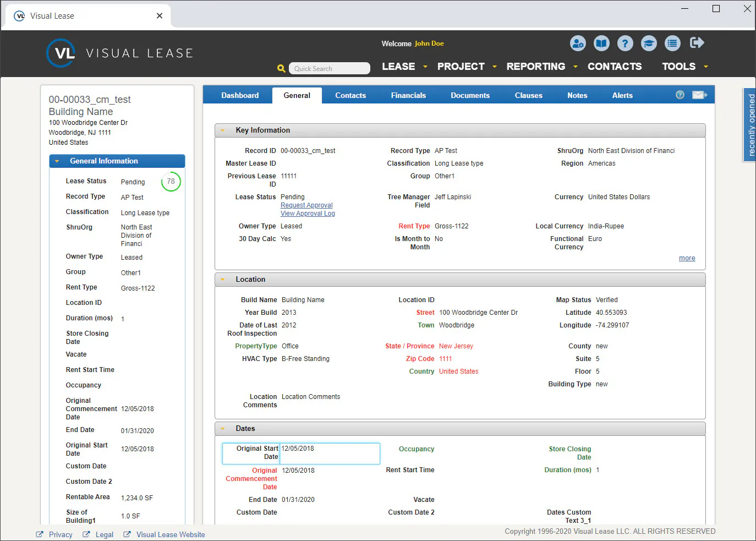Open the user settings icon in the header

point(578,43)
